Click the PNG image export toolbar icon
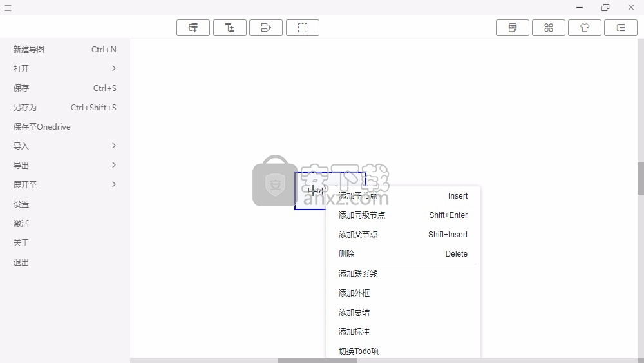This screenshot has height=363, width=644. [513, 28]
